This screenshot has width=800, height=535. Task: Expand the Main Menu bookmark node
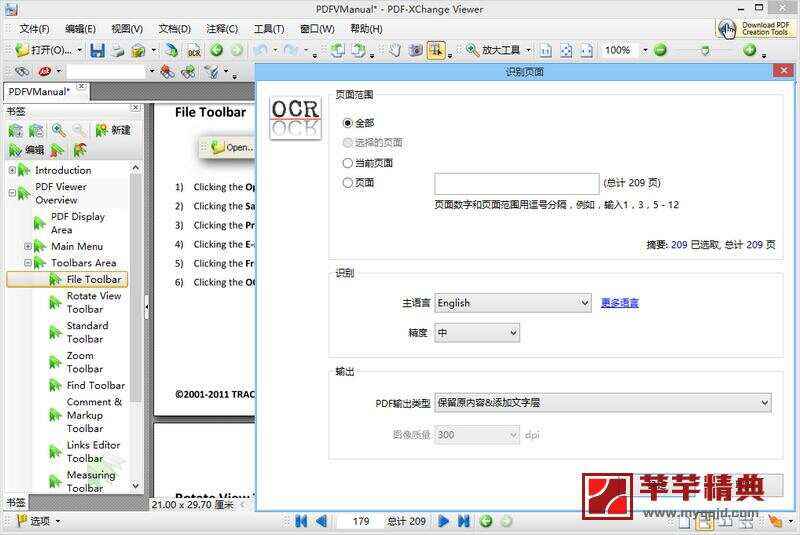[x=28, y=246]
